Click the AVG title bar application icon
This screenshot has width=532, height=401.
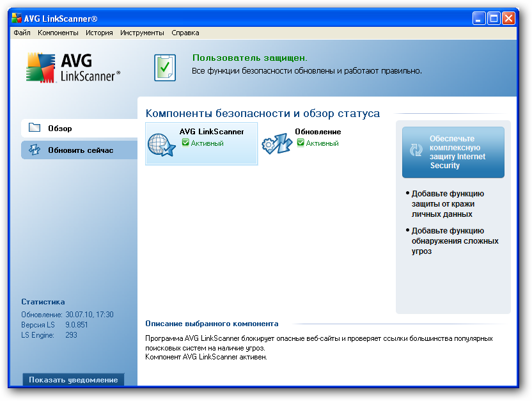[17, 19]
